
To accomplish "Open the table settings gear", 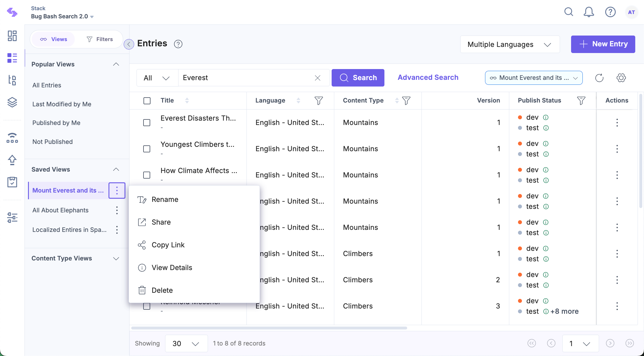I will [621, 78].
